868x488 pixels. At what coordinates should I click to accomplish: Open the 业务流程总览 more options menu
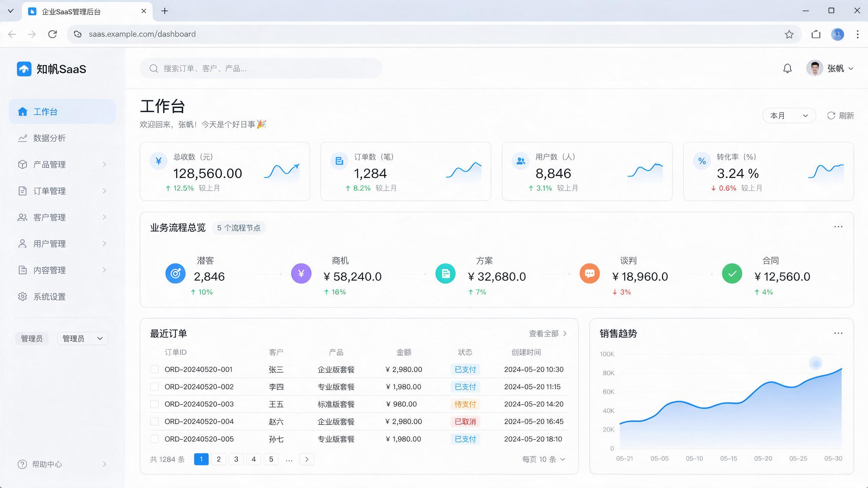838,227
